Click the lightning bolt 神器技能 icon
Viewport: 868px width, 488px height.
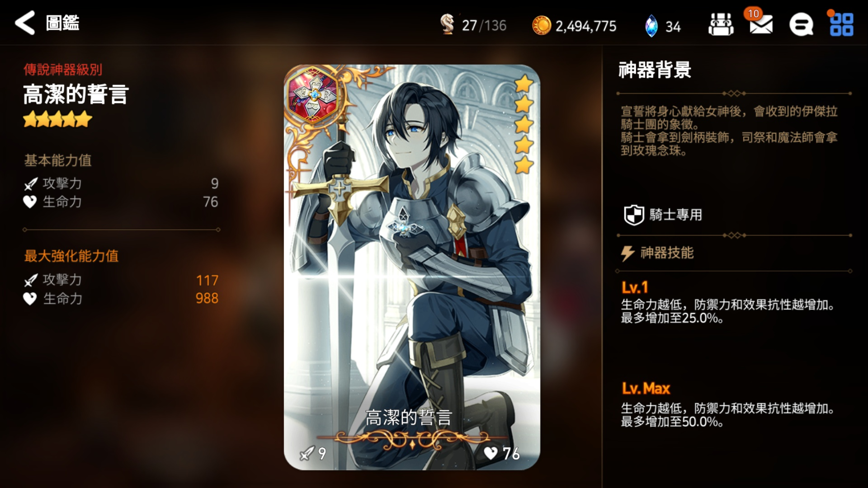tap(627, 253)
